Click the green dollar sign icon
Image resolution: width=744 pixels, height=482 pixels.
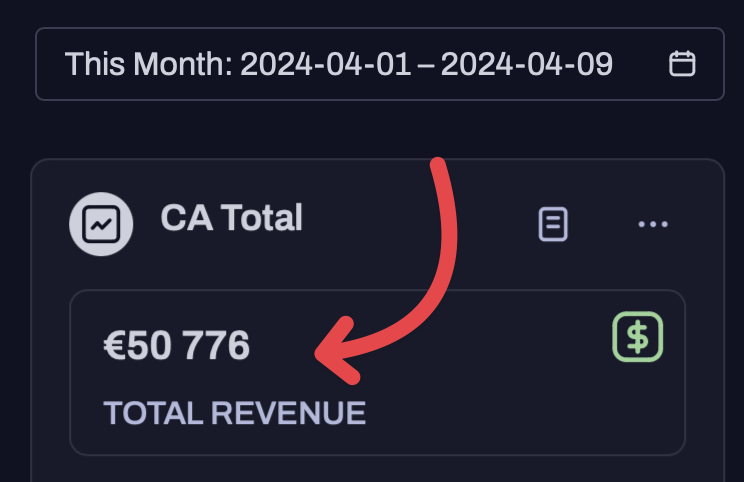click(638, 337)
